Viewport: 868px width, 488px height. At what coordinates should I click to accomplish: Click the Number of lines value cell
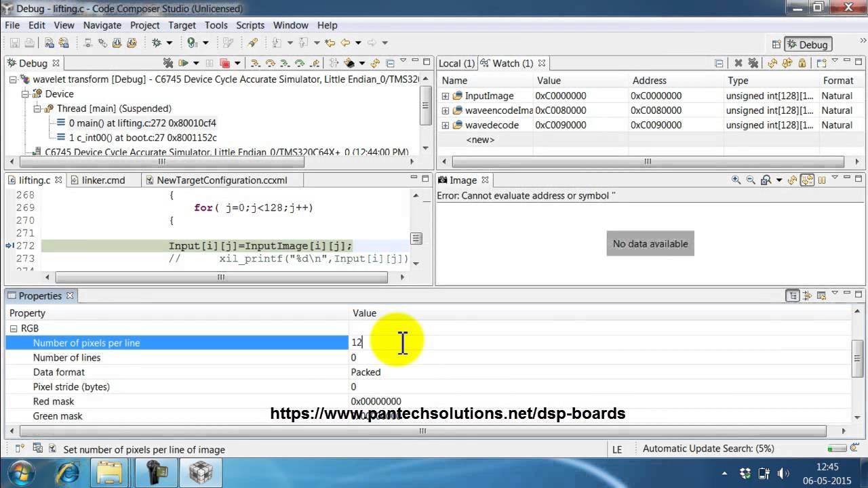600,358
